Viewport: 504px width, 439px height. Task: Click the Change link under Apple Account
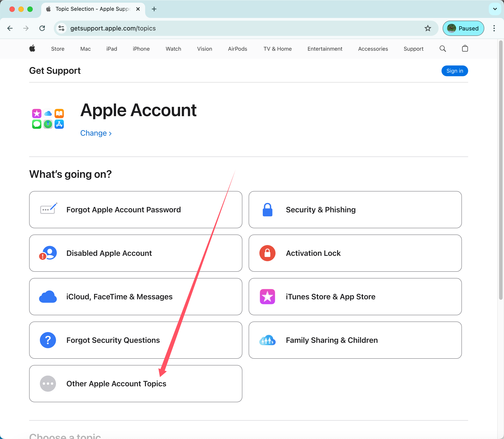click(96, 133)
